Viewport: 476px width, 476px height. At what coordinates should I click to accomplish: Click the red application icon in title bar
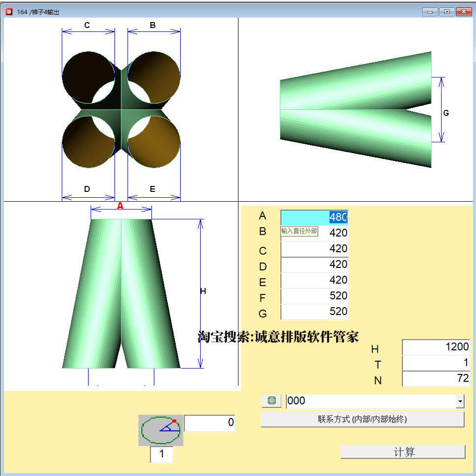[9, 12]
